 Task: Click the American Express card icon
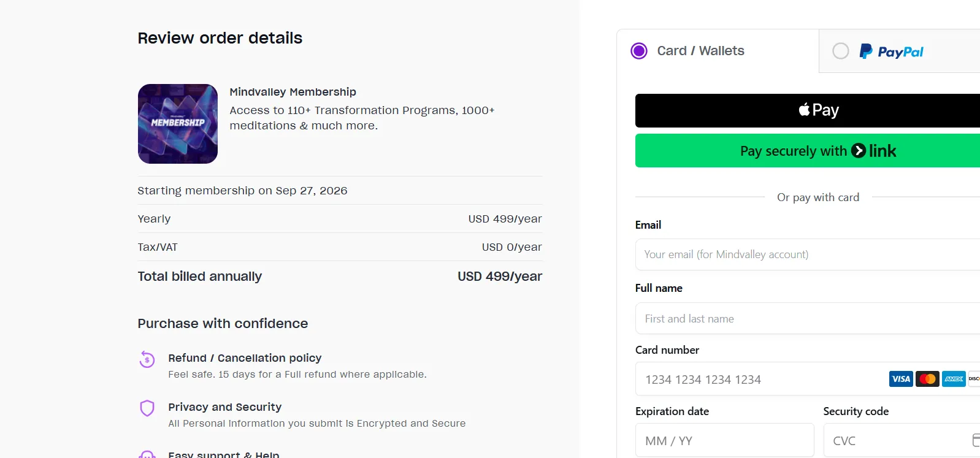pos(954,379)
